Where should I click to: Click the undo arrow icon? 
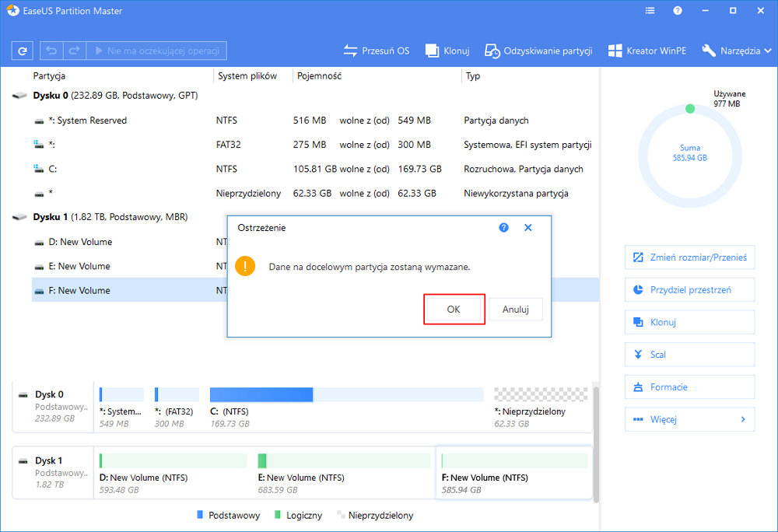(x=51, y=51)
